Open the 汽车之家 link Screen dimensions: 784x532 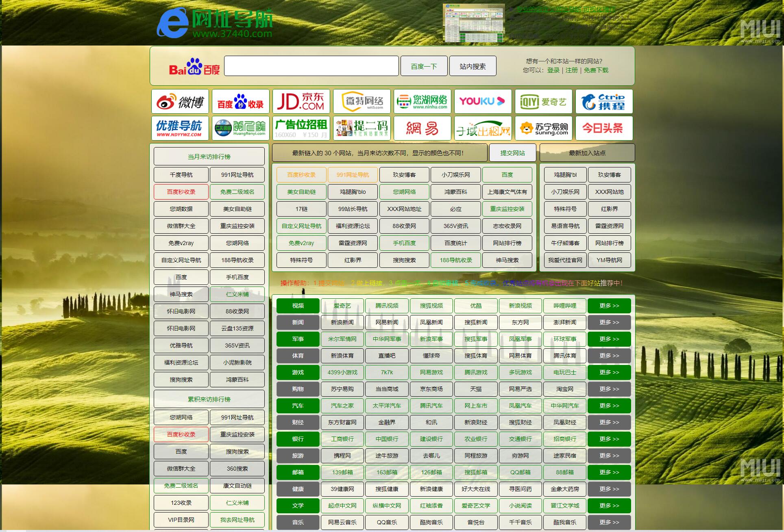point(342,406)
